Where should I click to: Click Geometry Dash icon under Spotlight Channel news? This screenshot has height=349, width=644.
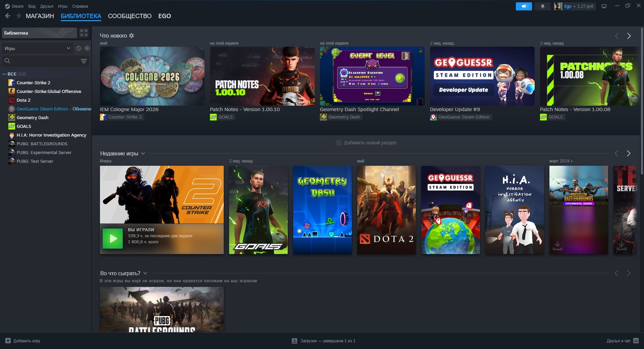coord(323,117)
